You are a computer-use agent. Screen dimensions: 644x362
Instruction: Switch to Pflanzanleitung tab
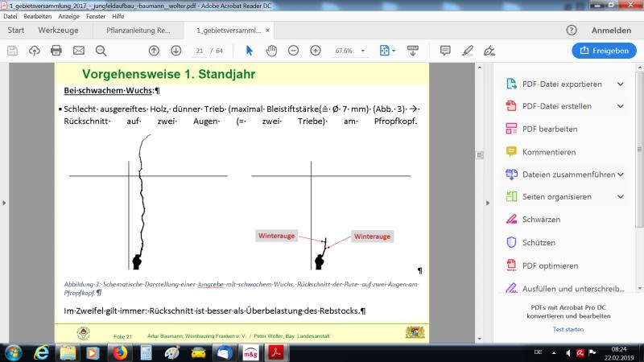pyautogui.click(x=138, y=31)
